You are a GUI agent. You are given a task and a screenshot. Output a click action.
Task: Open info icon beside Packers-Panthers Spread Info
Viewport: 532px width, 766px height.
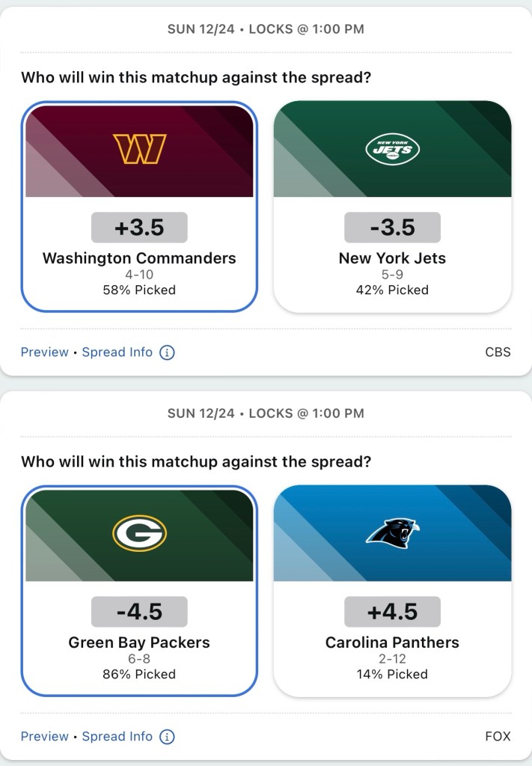tap(168, 737)
